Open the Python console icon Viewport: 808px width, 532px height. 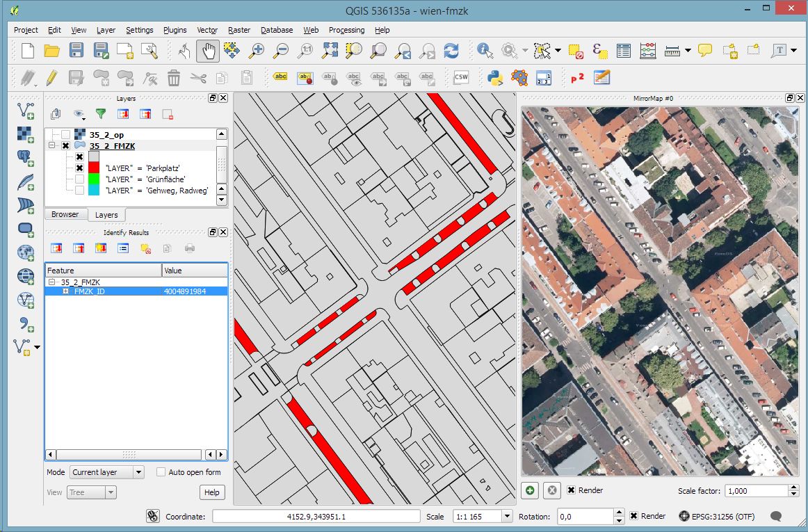(494, 78)
